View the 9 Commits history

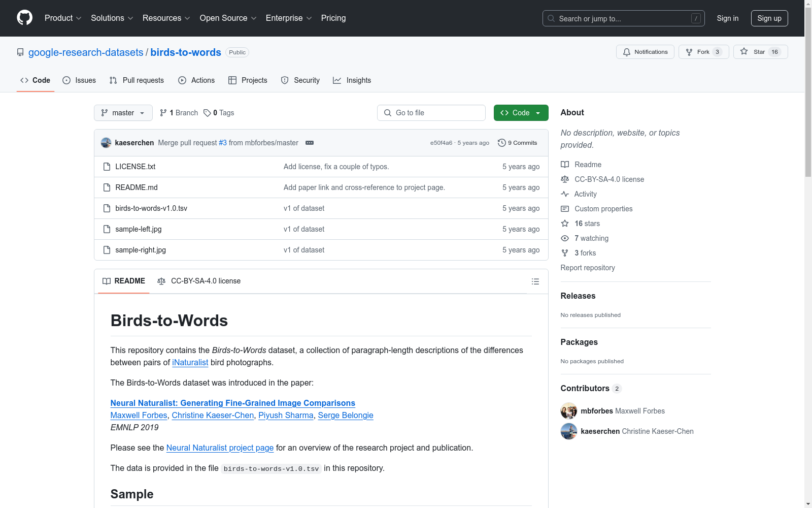coord(518,143)
